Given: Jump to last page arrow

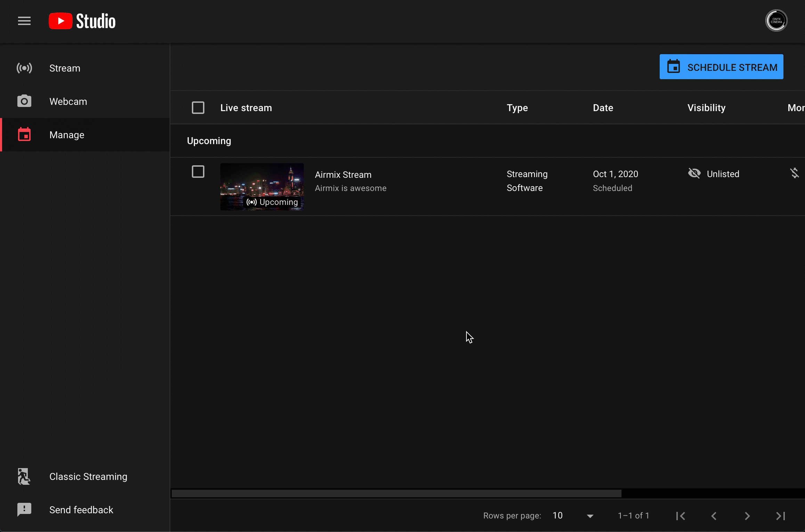Looking at the screenshot, I should point(781,516).
